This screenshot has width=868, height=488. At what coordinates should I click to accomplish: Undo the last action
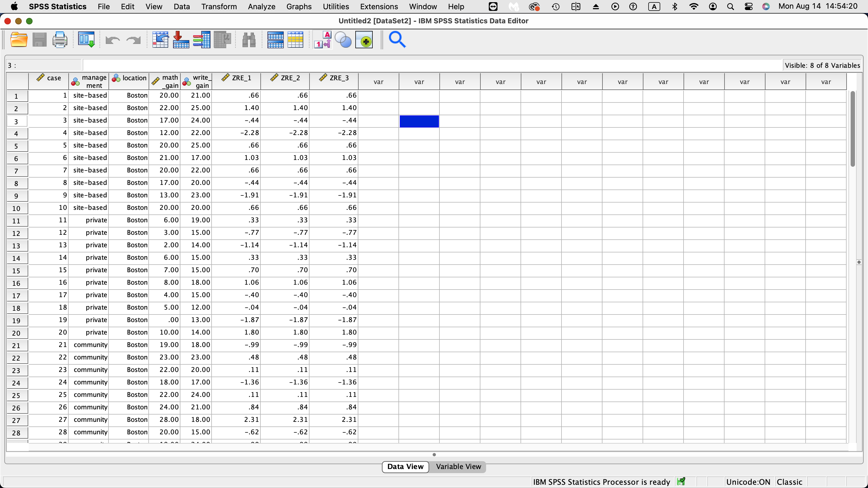(x=113, y=39)
